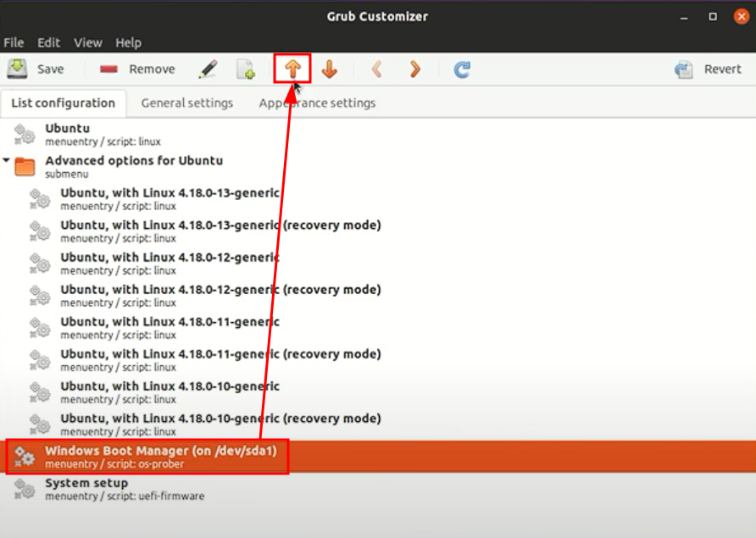Click gear icon of 4.18.0-12-generic entry

pos(40,263)
